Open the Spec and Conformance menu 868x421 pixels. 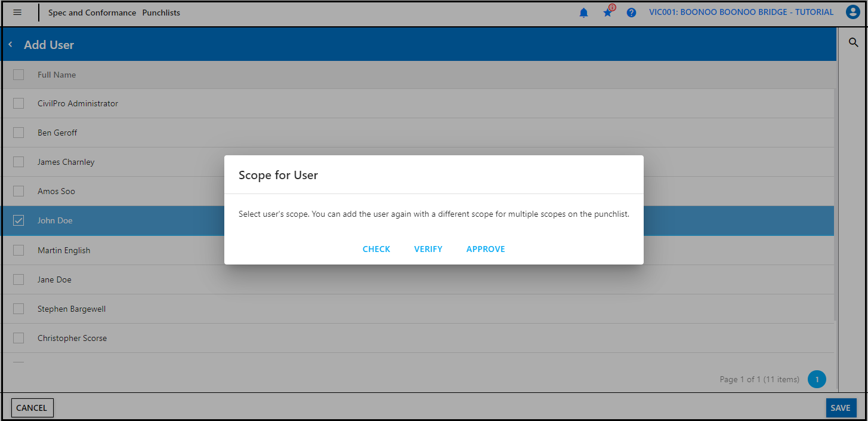(92, 13)
